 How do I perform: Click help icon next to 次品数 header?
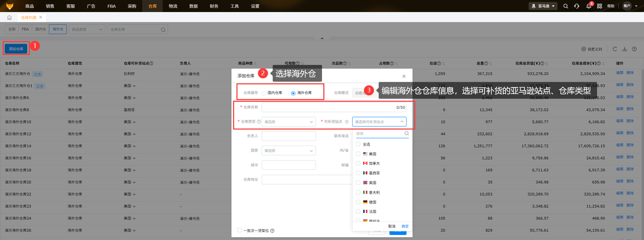[345, 64]
